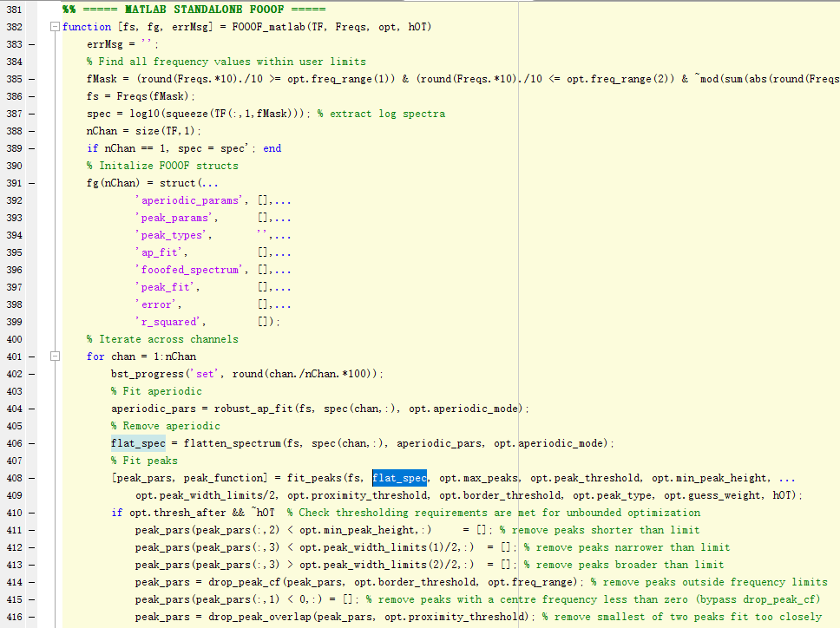The width and height of the screenshot is (840, 628).
Task: Set a breakpoint at the line 414 dash
Action: point(31,582)
